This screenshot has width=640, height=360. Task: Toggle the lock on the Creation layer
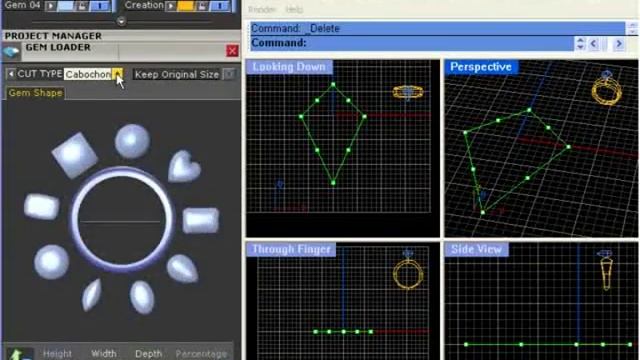click(202, 6)
